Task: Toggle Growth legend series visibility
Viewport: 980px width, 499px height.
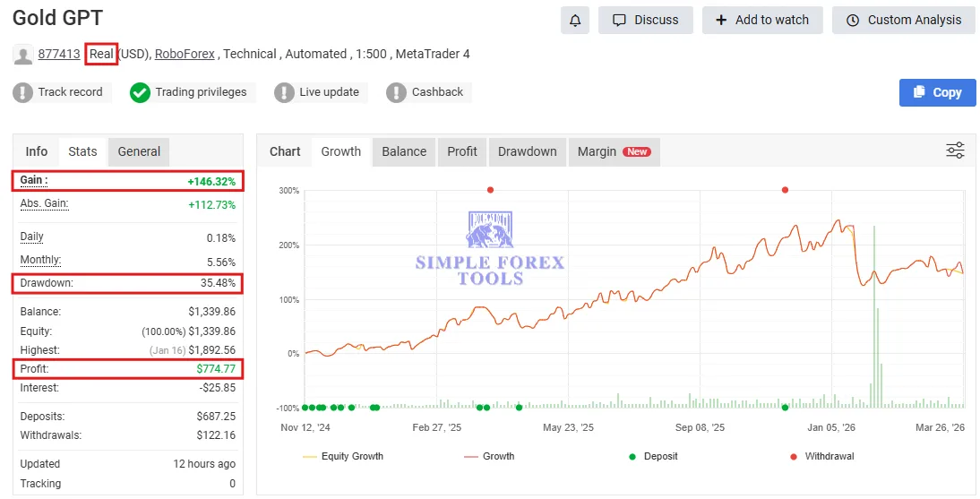Action: tap(489, 456)
